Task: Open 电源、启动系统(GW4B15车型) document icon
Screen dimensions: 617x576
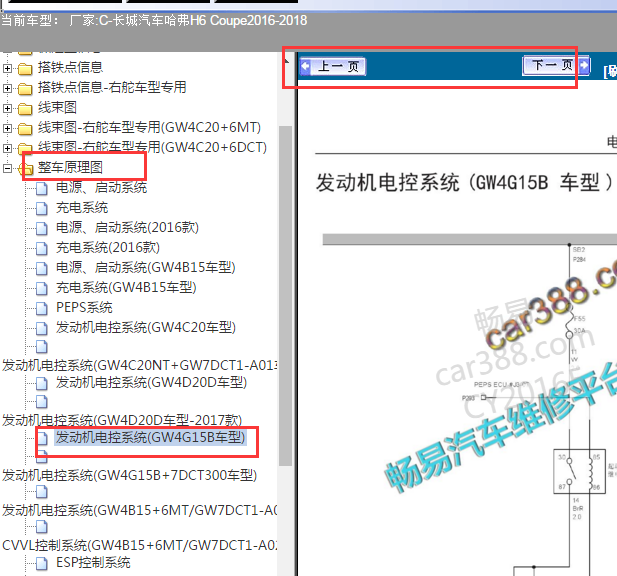Action: point(42,268)
